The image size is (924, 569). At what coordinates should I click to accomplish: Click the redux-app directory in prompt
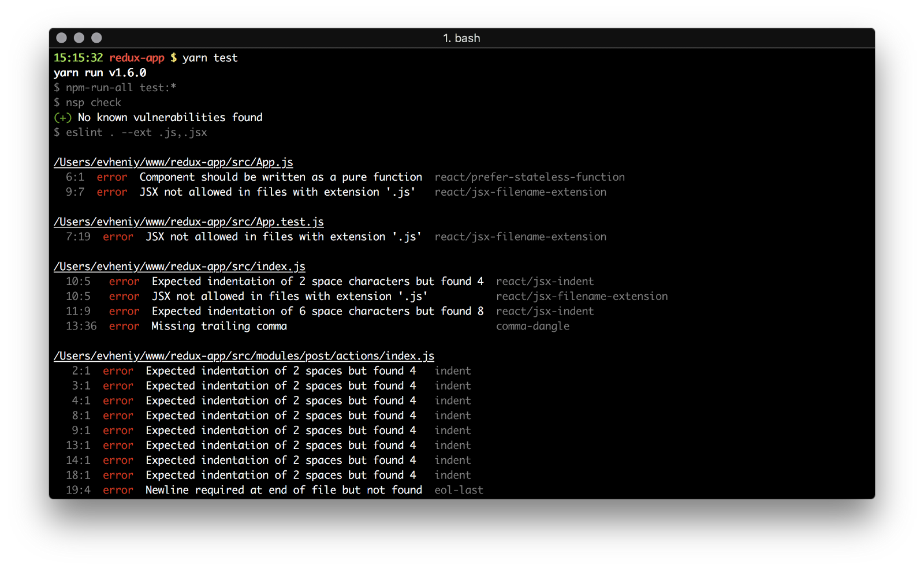click(x=137, y=58)
